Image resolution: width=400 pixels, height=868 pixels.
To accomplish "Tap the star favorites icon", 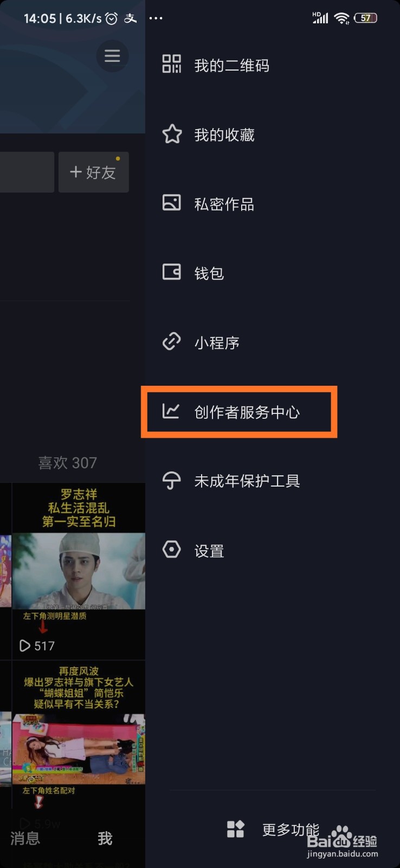I will (x=172, y=133).
